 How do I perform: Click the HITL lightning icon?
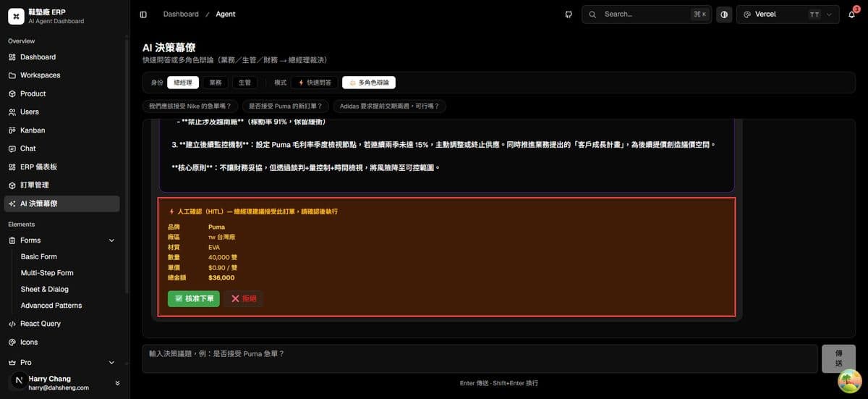(x=171, y=211)
